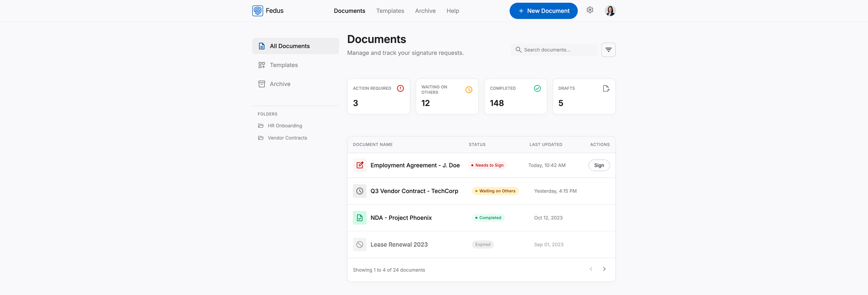Click the filter icon button beside search
The image size is (868, 295).
point(608,50)
